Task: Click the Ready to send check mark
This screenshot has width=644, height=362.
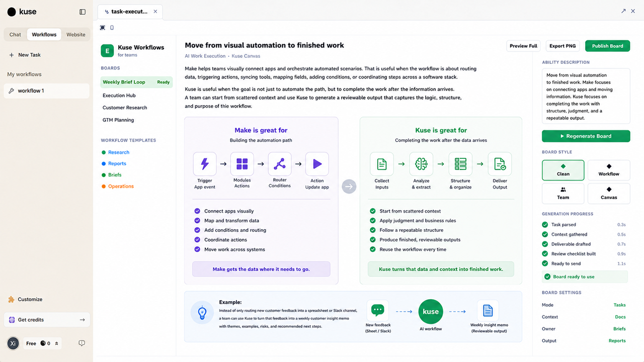Action: click(545, 263)
